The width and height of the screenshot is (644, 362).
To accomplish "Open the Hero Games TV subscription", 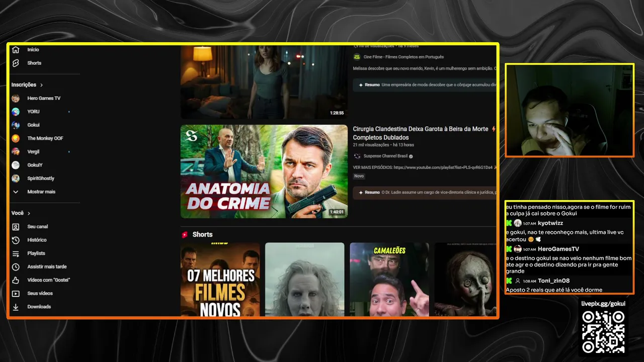I will coord(43,98).
